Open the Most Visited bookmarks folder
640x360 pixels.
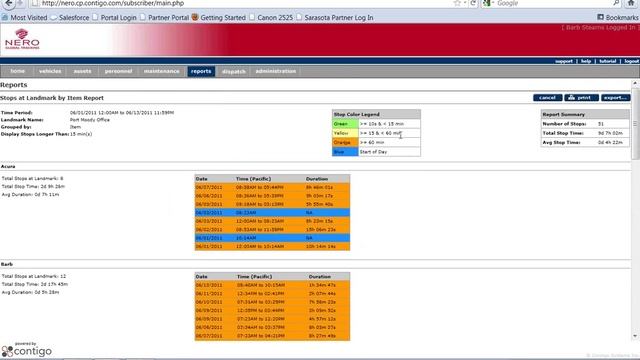click(24, 18)
